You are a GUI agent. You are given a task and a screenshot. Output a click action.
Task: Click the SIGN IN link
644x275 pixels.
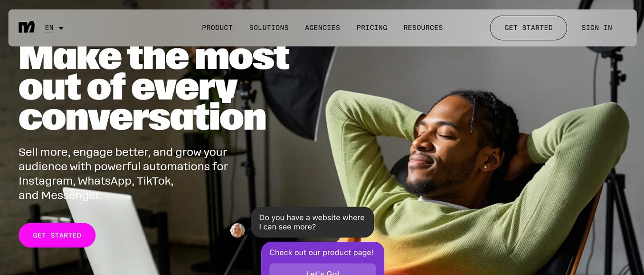(597, 28)
